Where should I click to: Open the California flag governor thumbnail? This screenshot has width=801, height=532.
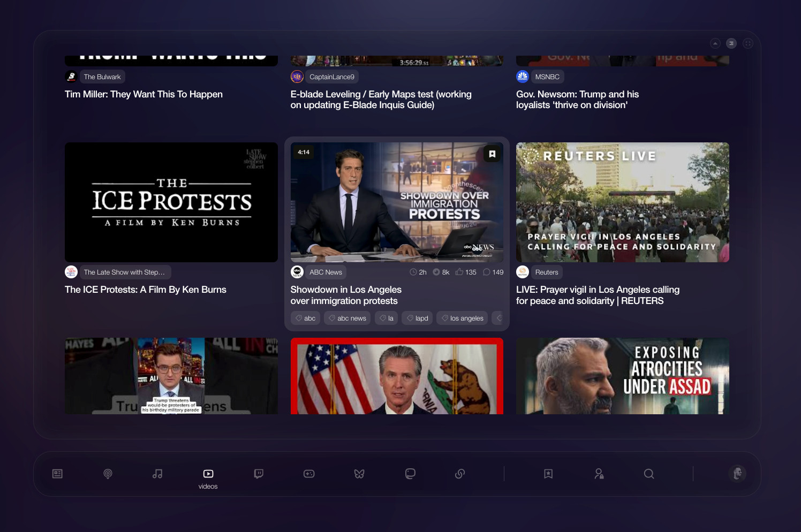(x=397, y=376)
